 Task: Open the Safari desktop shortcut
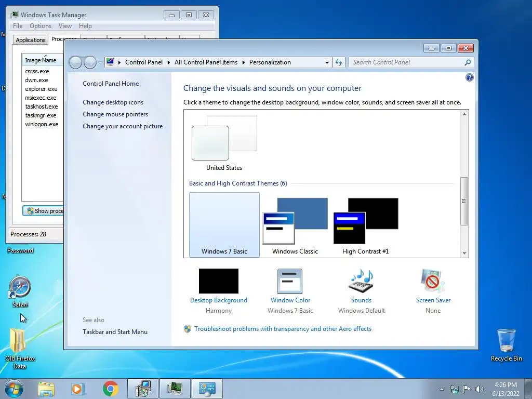point(20,292)
